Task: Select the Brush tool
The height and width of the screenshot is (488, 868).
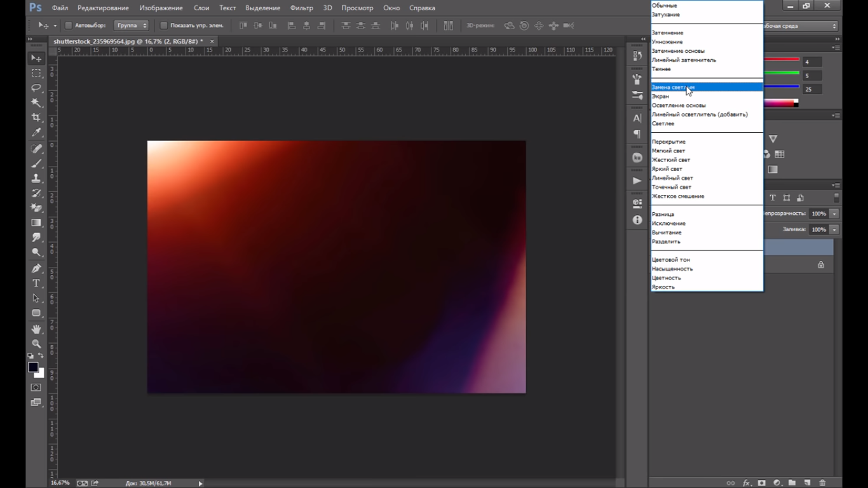Action: click(36, 163)
